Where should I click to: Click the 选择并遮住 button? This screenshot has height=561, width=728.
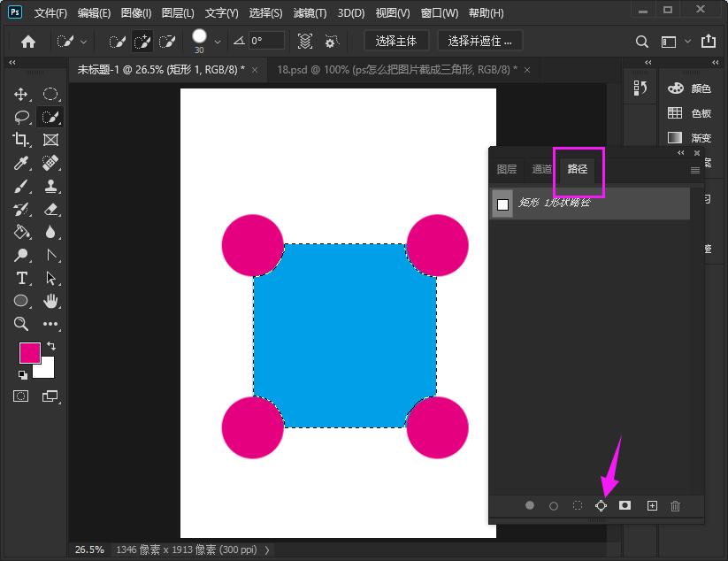479,41
